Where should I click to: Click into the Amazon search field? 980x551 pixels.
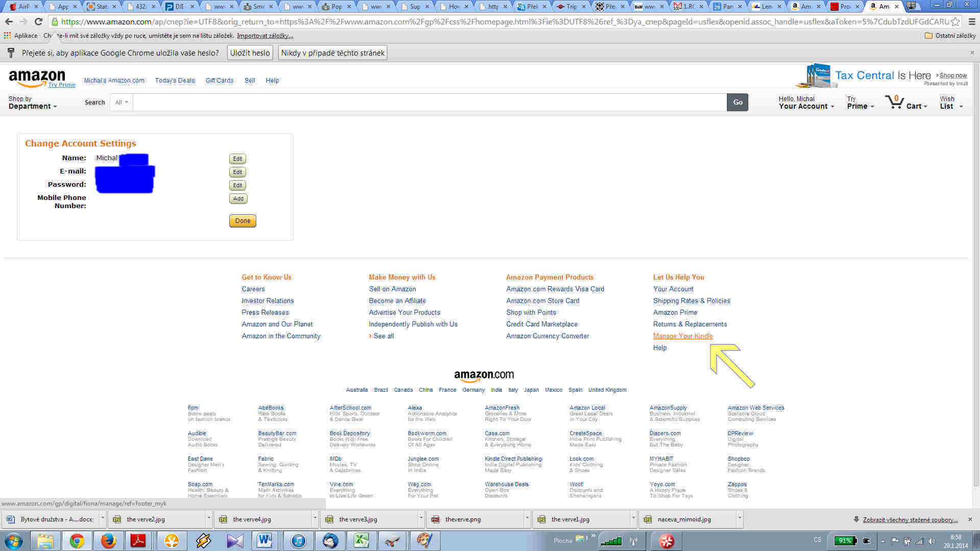pyautogui.click(x=430, y=102)
